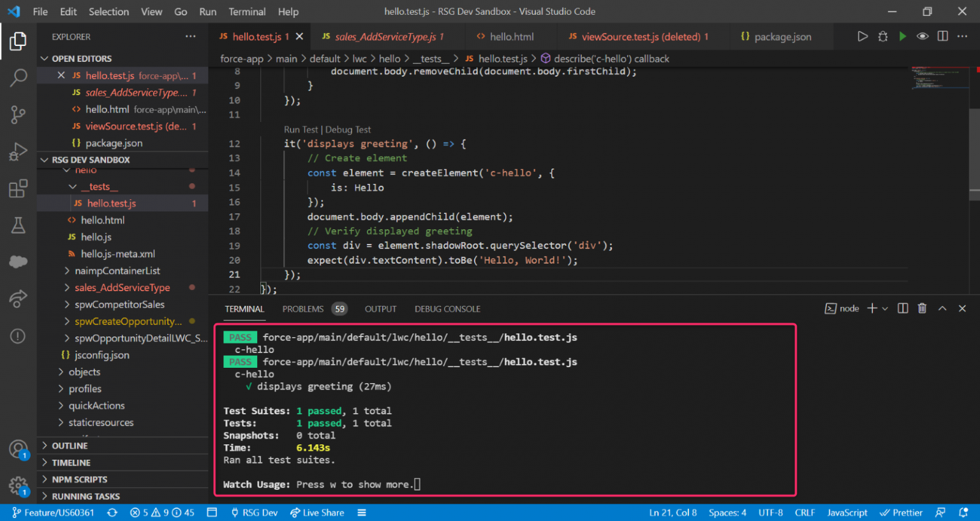This screenshot has height=521, width=980.
Task: Open the Run and Debug view
Action: (19, 151)
